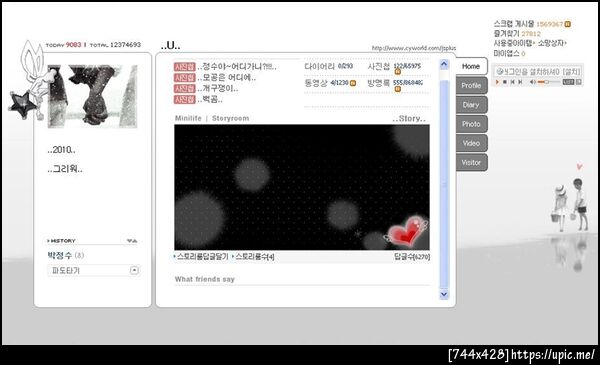The image size is (600, 365).
Task: Open photo post 개구쟁이
Action: tap(218, 89)
